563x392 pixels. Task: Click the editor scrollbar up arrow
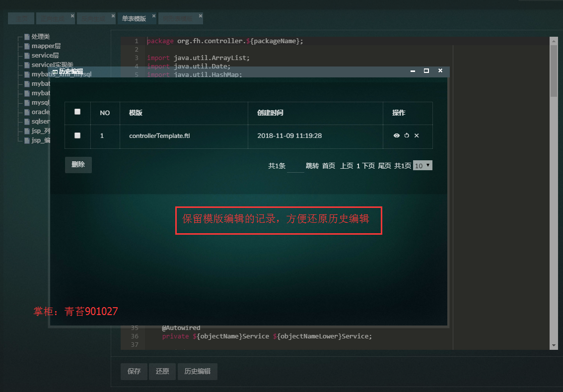[x=554, y=41]
